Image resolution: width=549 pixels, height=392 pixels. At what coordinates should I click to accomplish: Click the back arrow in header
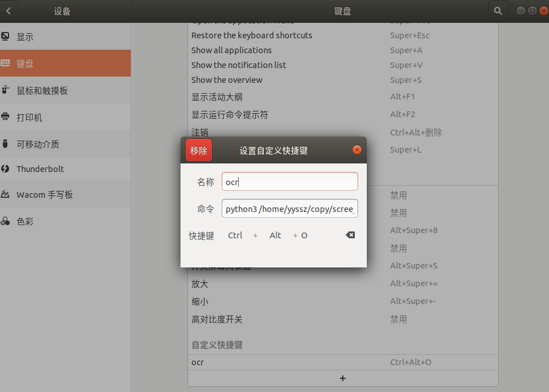tap(8, 11)
